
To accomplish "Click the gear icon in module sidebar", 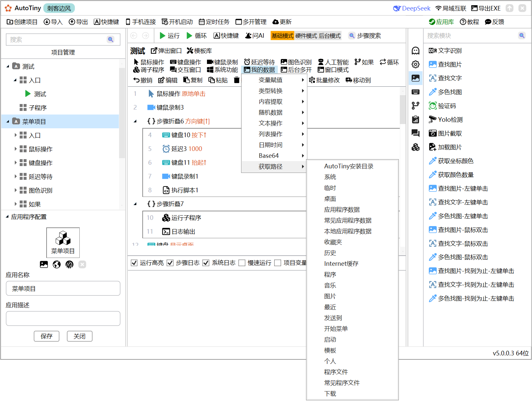I will tap(416, 64).
